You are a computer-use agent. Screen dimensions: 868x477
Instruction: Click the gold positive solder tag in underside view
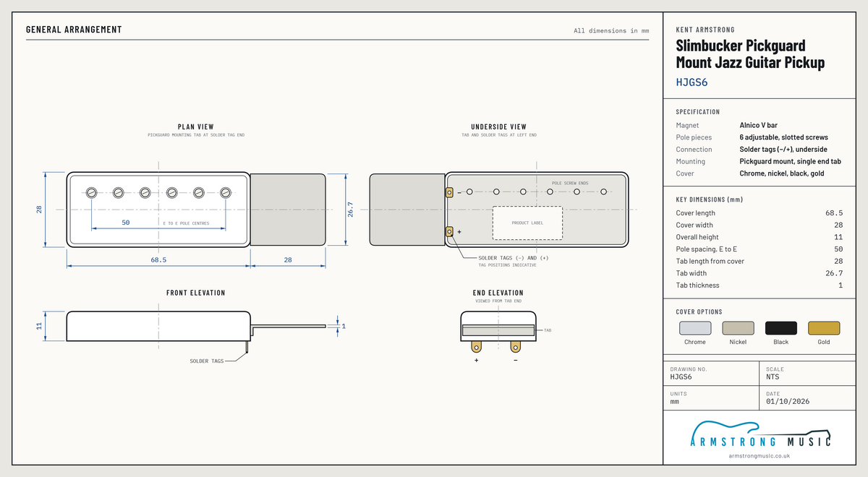pyautogui.click(x=449, y=231)
